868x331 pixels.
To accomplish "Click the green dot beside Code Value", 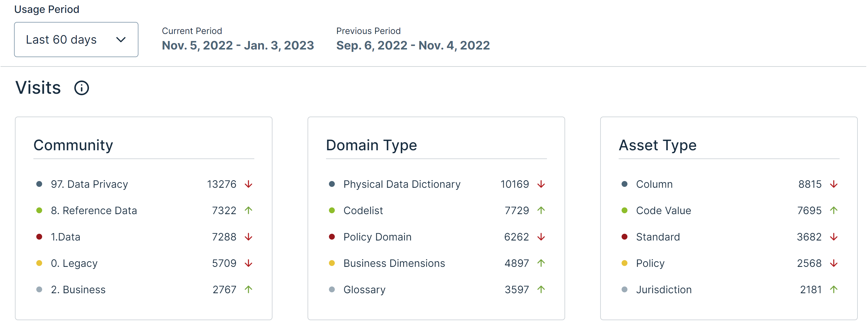I will pos(625,211).
